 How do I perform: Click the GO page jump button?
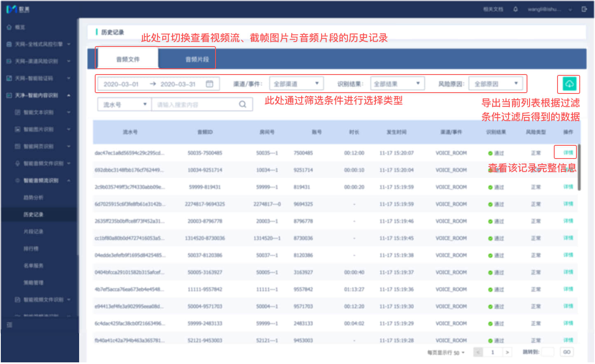[x=567, y=352]
